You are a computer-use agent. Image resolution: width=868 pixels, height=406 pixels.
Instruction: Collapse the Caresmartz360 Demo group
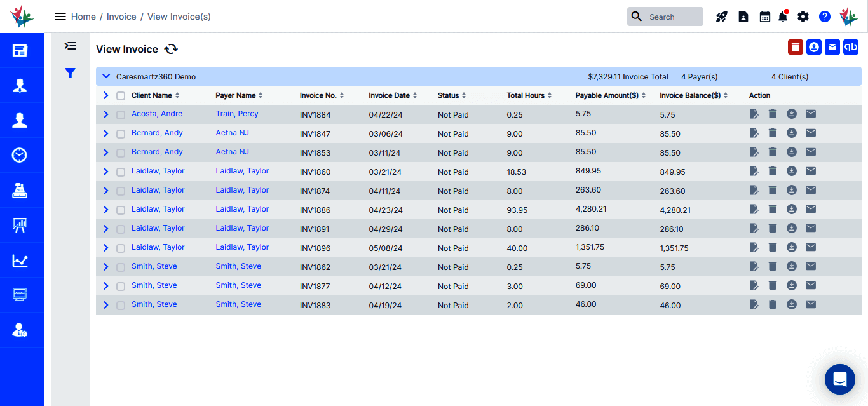coord(107,77)
